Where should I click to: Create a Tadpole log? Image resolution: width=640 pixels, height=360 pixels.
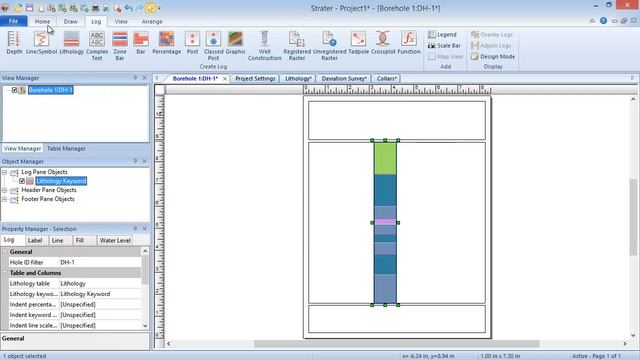click(358, 42)
